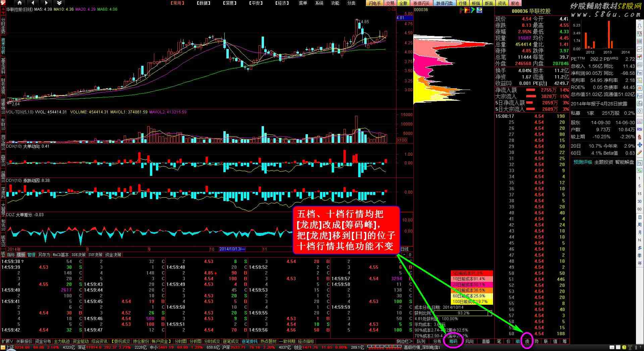
Task: Open the 热点题材 tab
Action: point(269,341)
